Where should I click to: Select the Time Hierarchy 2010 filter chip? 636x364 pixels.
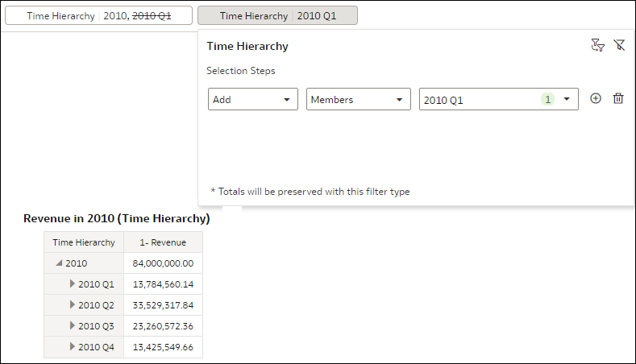[x=98, y=16]
